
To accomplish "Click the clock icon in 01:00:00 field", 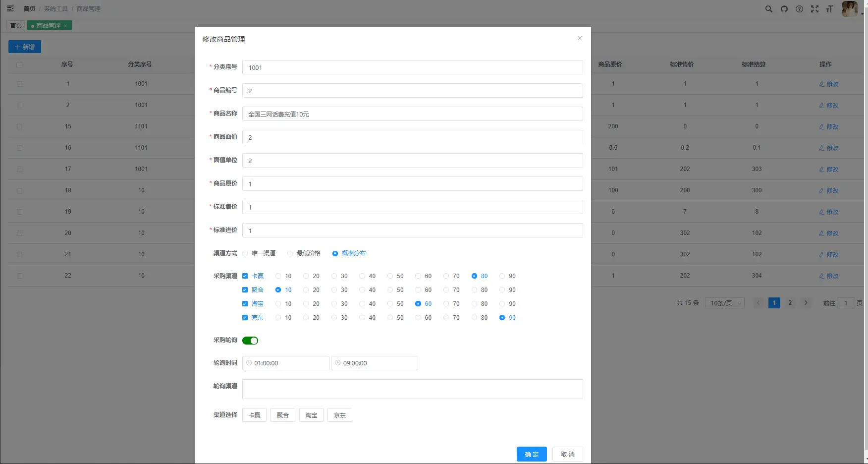I will [x=249, y=363].
